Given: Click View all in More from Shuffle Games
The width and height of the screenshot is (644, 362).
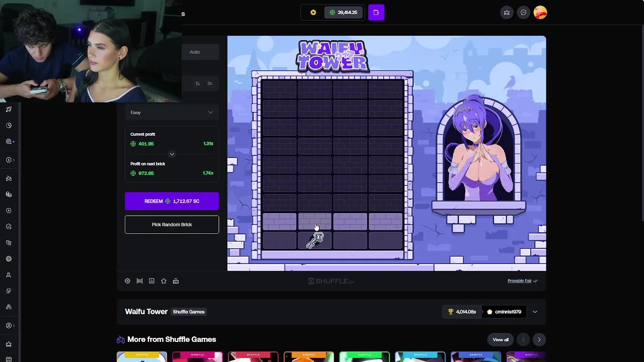Looking at the screenshot, I should point(501,340).
